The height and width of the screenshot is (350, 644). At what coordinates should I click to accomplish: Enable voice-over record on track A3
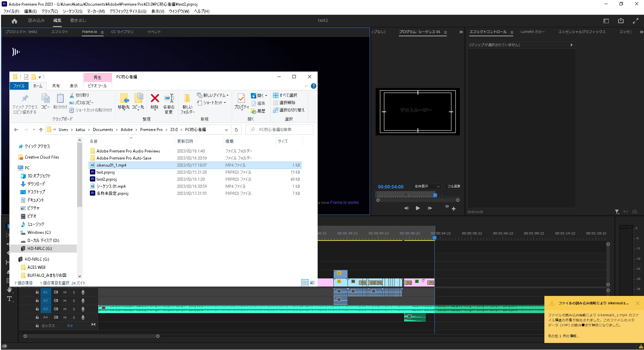tap(83, 309)
